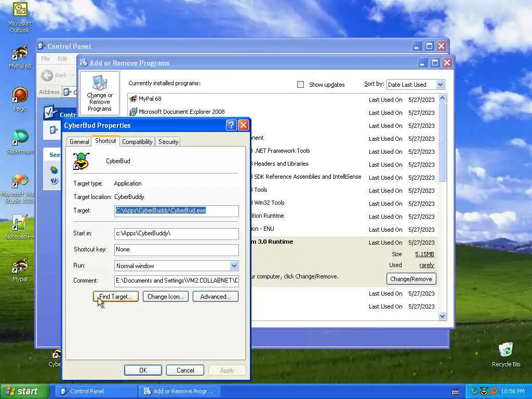Click the Shortcut key field
Screen dimensions: 532x399
tap(177, 250)
